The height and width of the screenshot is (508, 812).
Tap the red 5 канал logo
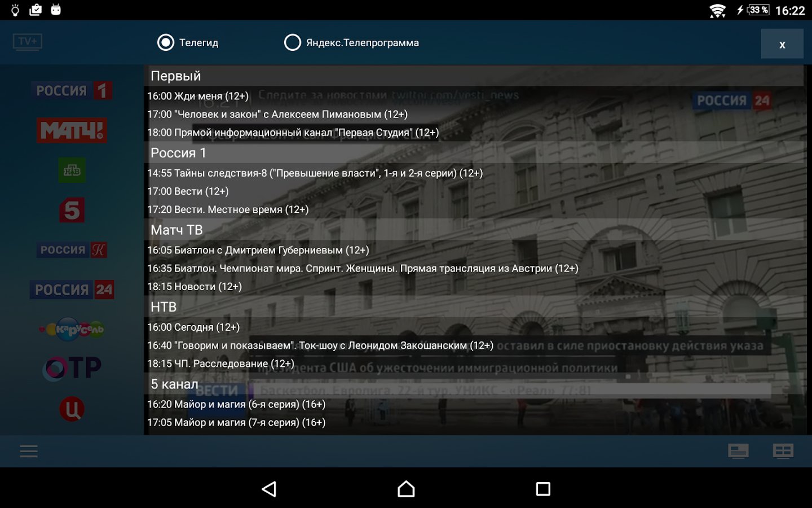coord(72,210)
